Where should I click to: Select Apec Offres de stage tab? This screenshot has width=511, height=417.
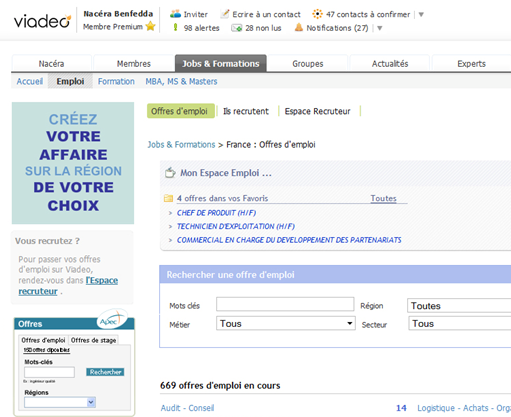pyautogui.click(x=93, y=340)
